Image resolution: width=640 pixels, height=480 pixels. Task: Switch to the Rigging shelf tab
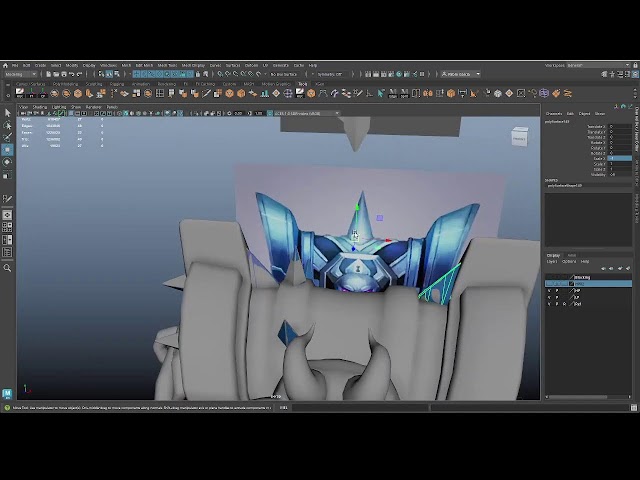116,84
